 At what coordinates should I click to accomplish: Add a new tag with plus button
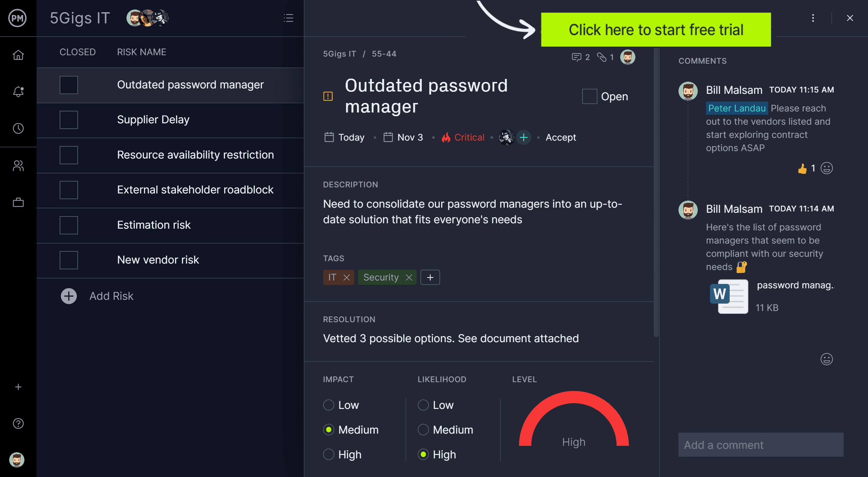click(x=430, y=277)
